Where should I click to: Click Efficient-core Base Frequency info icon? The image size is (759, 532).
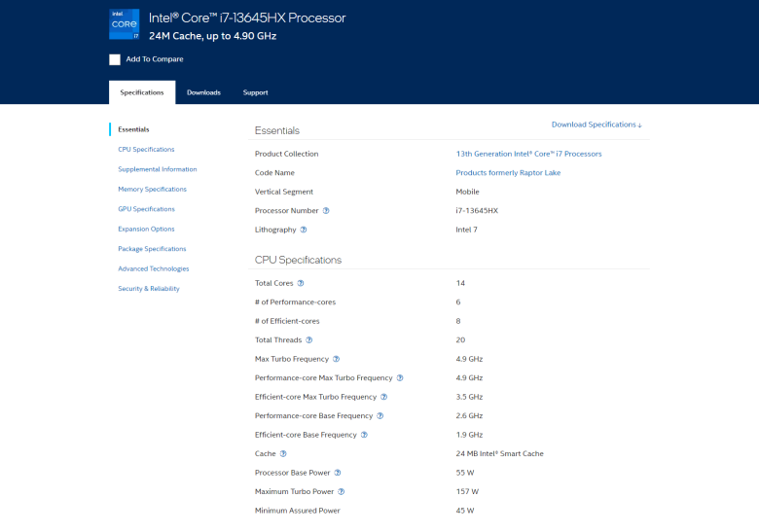tap(365, 435)
